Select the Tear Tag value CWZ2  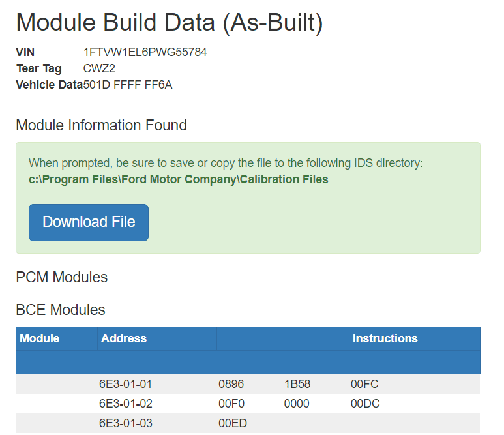[x=99, y=68]
